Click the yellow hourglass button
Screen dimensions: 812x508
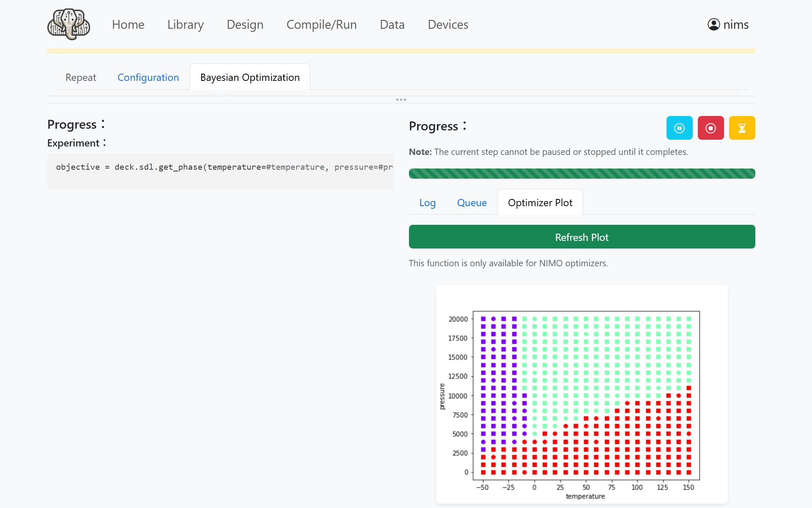pyautogui.click(x=742, y=128)
